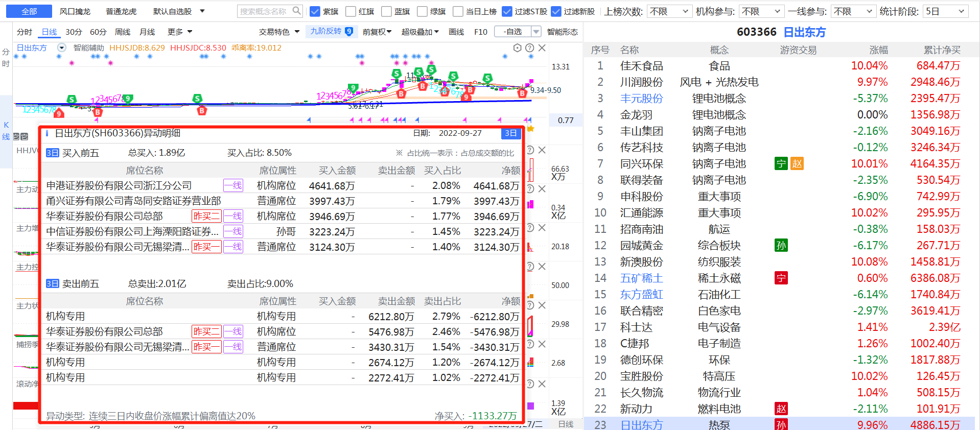Click the red 赵 tag on 新动力 row
This screenshot has height=430, width=980.
pos(781,409)
